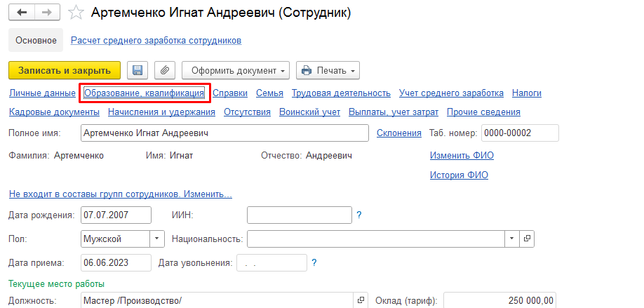Click into the ИИН input field
This screenshot has height=308, width=644.
pos(299,215)
